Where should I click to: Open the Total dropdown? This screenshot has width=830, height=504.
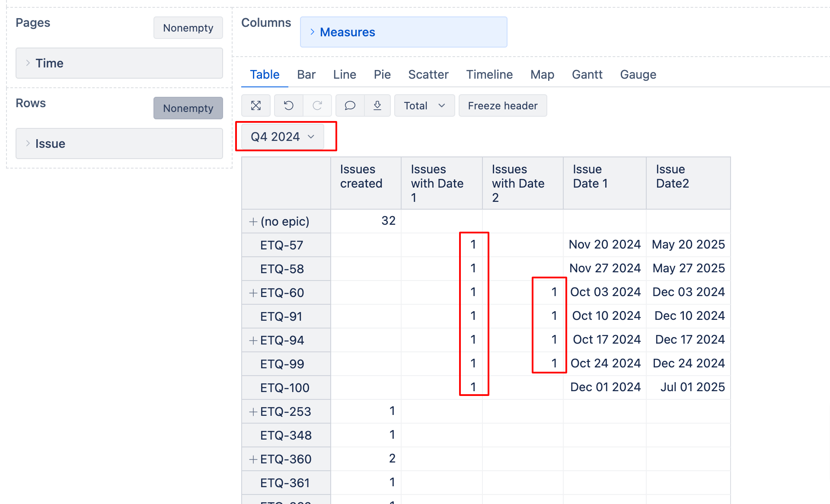[x=424, y=105]
